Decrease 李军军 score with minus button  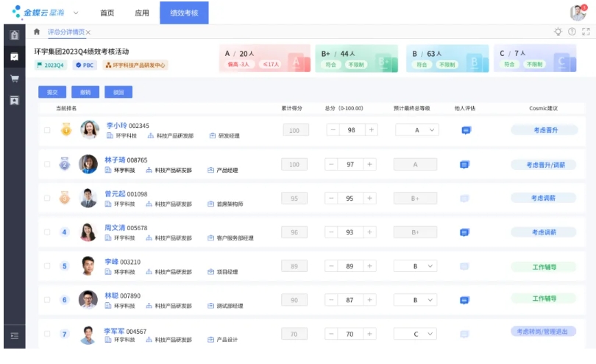331,334
